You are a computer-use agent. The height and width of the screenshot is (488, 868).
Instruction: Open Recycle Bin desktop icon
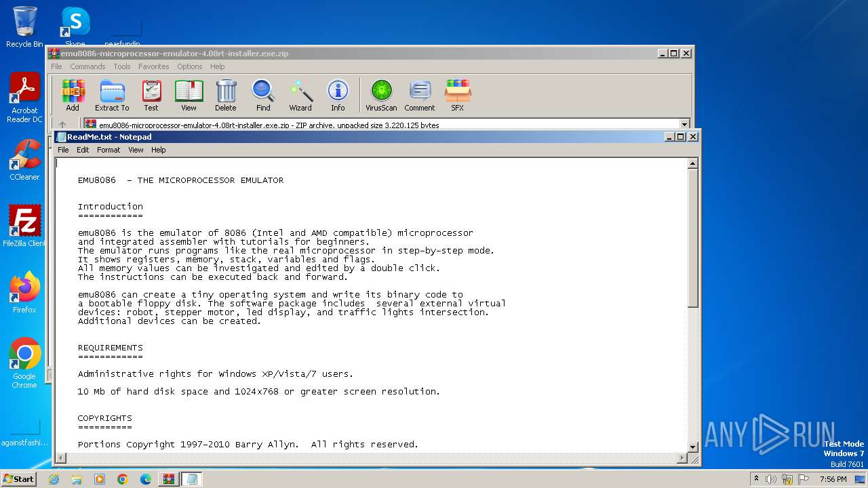24,27
